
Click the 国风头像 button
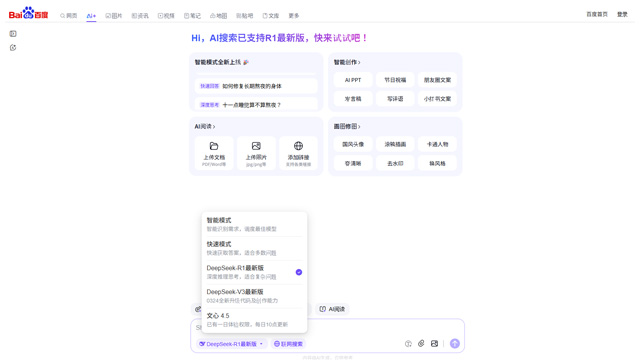[353, 144]
